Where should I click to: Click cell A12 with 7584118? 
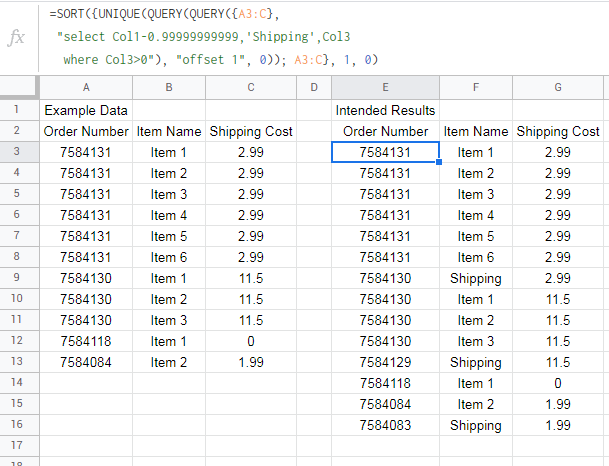click(86, 341)
